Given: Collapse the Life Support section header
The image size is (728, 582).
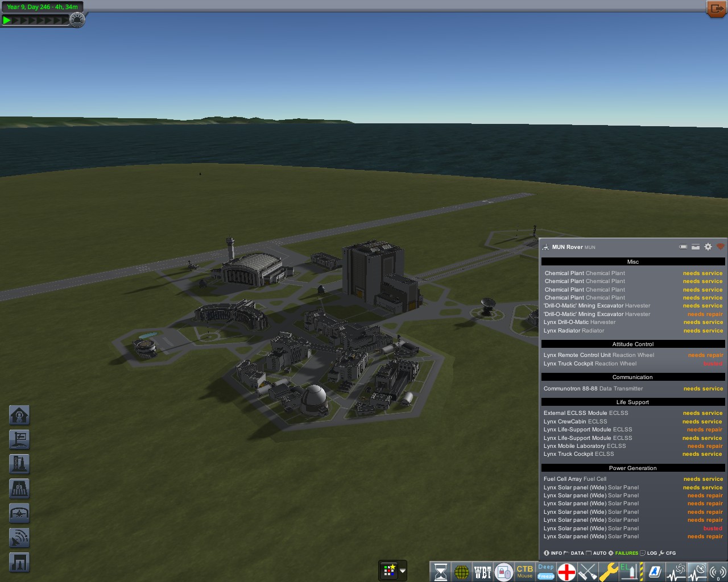Looking at the screenshot, I should tap(633, 402).
